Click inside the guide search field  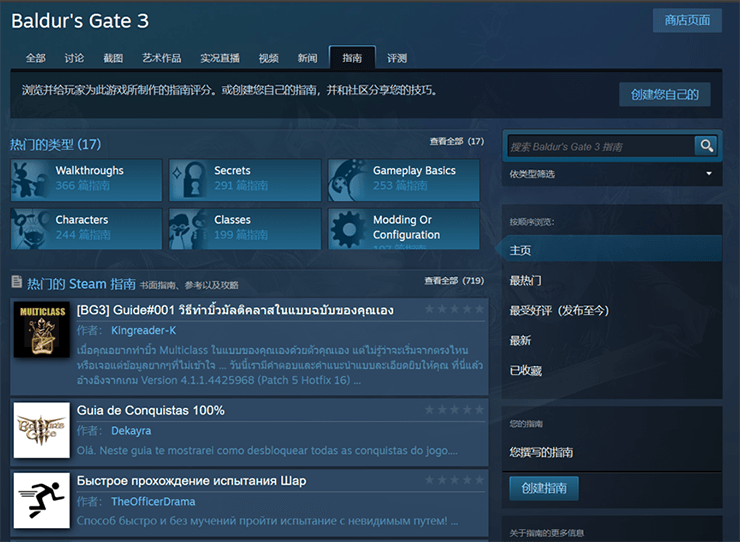(x=600, y=146)
